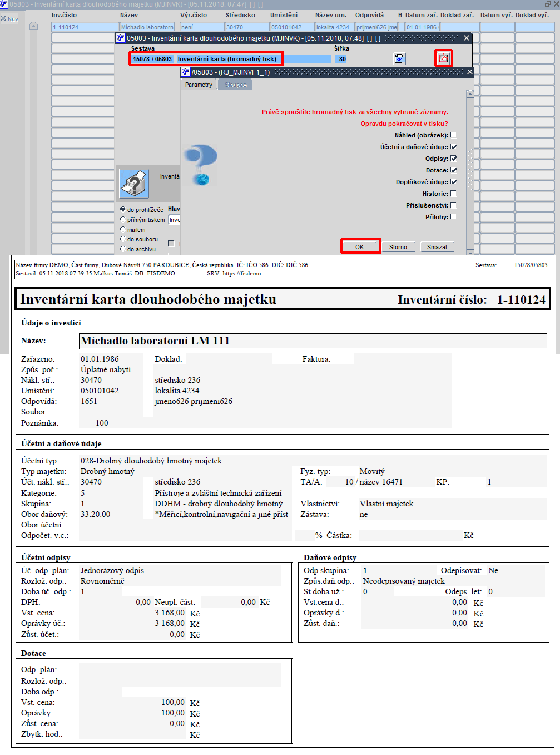The image size is (560, 755).
Task: Click the scroll-up arrow beside the inventory table
Action: tap(33, 26)
